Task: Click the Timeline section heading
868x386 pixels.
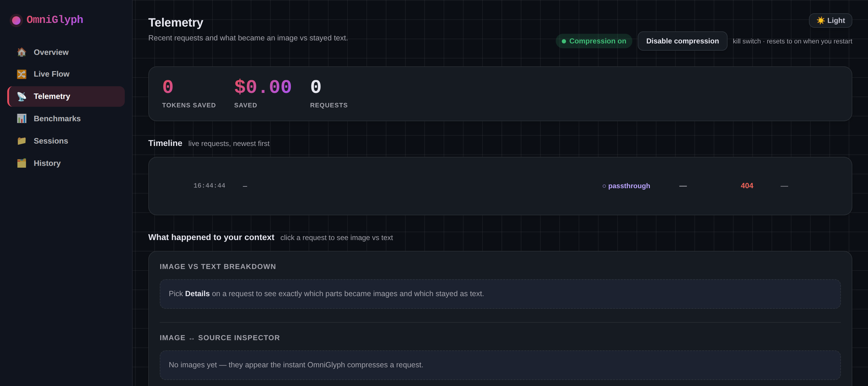Action: tap(165, 143)
